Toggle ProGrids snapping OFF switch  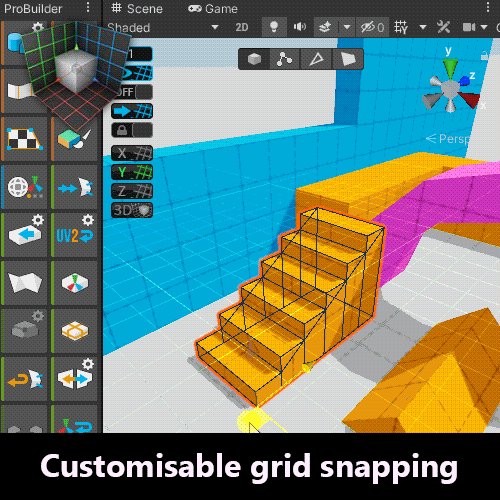coord(135,92)
